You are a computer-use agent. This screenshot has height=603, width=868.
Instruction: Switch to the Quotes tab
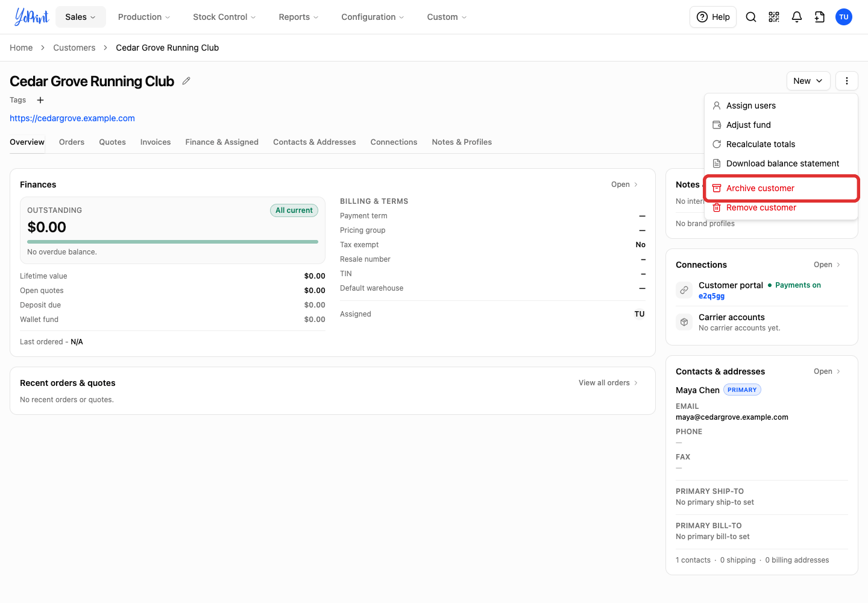click(113, 142)
